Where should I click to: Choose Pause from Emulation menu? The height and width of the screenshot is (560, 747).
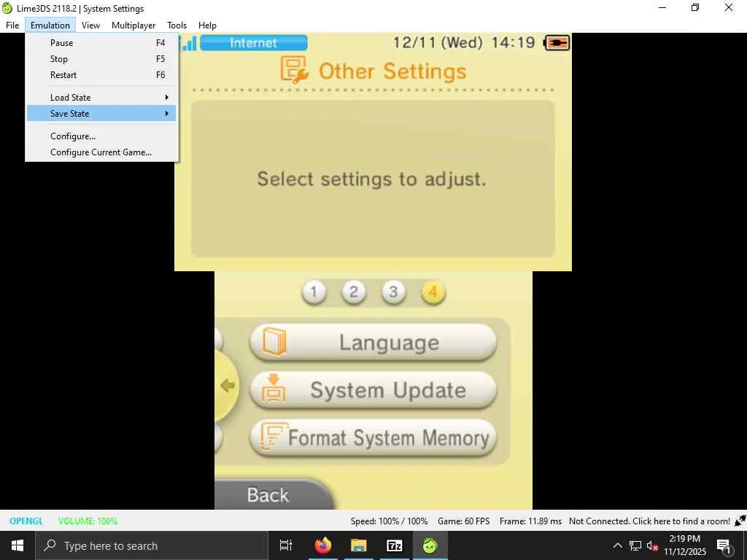click(x=101, y=43)
